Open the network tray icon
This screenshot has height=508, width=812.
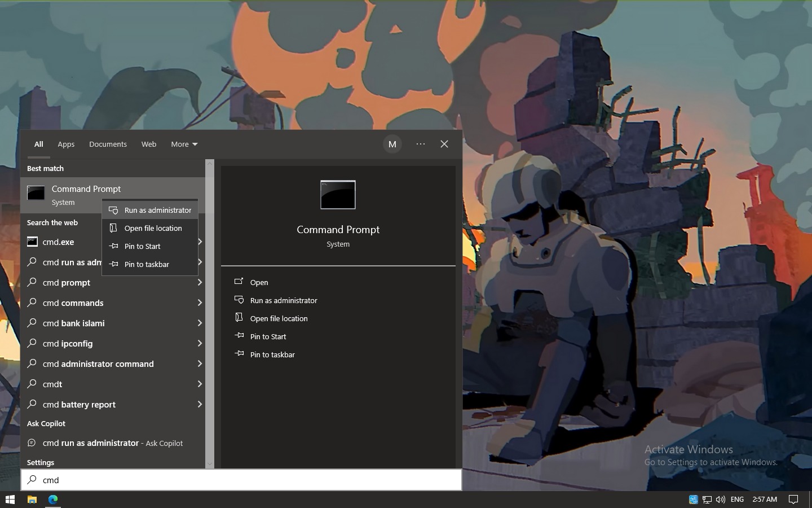(707, 500)
